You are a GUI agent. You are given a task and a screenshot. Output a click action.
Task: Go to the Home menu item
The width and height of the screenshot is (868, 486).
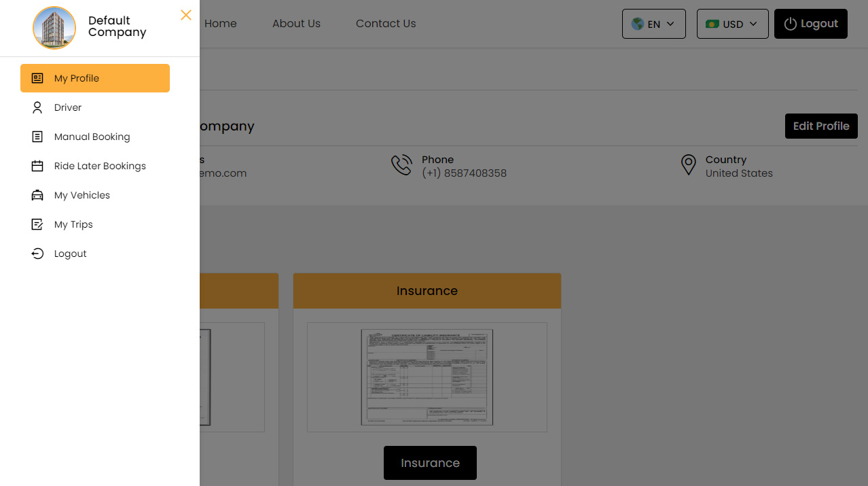point(220,23)
